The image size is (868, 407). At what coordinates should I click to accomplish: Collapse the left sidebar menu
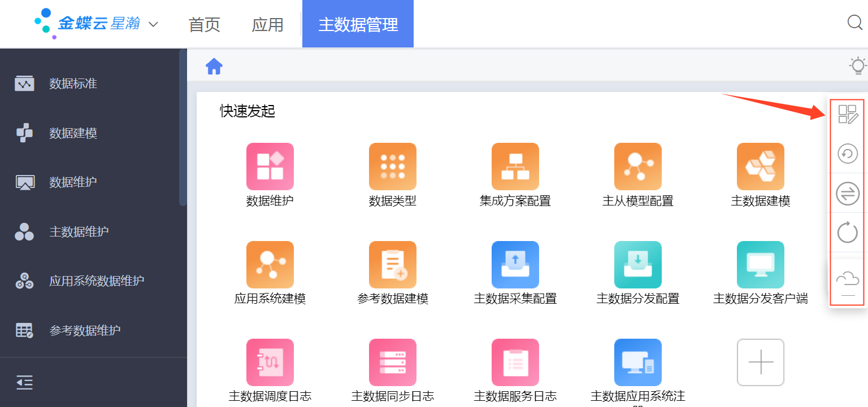(x=24, y=383)
